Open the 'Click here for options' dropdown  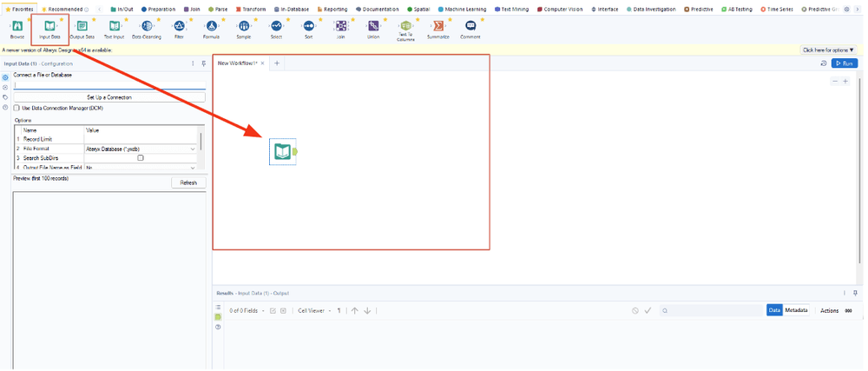[x=827, y=50]
